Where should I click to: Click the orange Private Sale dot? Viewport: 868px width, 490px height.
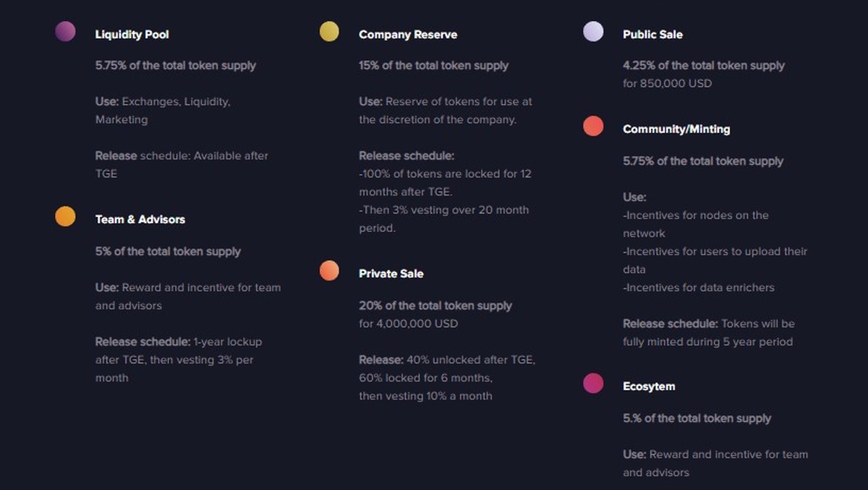tap(329, 271)
